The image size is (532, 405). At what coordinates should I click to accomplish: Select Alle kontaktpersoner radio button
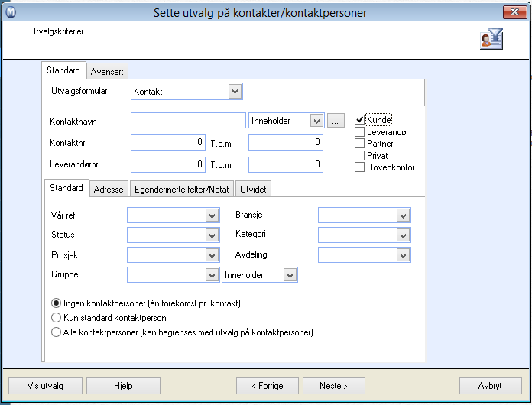pos(56,332)
